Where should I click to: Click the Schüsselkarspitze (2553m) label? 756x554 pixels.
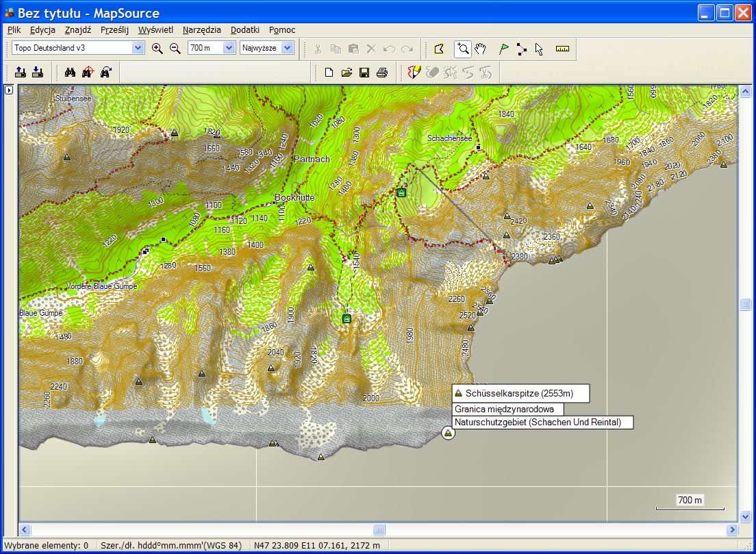(x=520, y=393)
